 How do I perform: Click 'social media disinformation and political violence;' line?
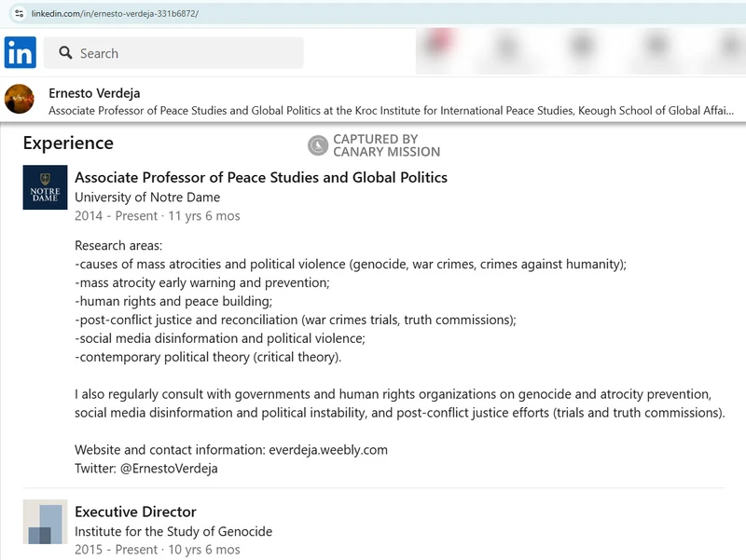click(x=220, y=338)
